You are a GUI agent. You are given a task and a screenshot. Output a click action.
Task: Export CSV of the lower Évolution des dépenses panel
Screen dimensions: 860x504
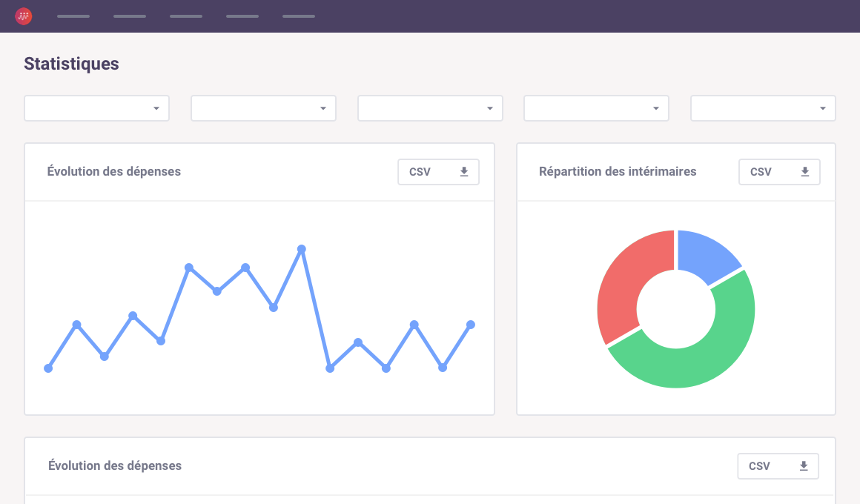point(778,466)
